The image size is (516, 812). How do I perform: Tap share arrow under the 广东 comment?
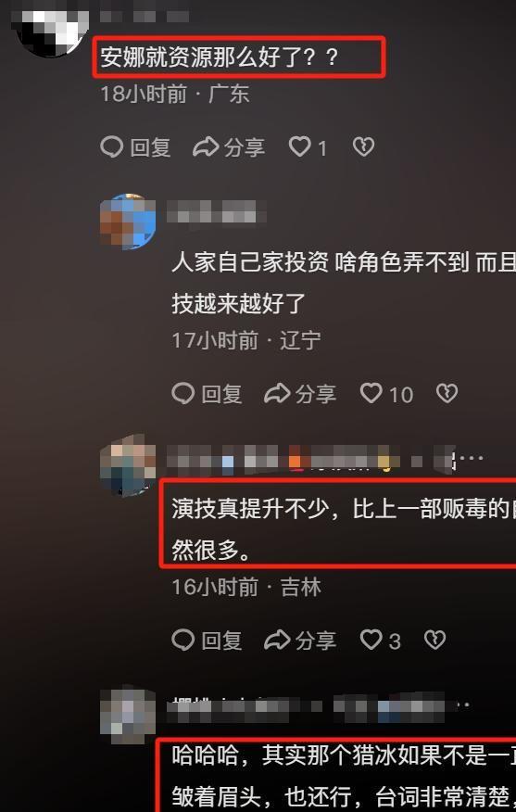[228, 147]
